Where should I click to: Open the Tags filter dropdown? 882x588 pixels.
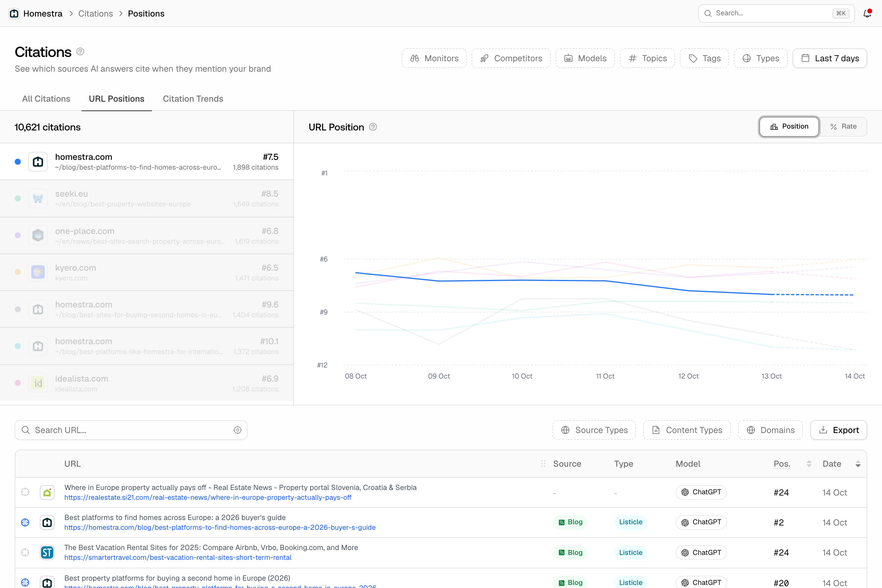(704, 58)
